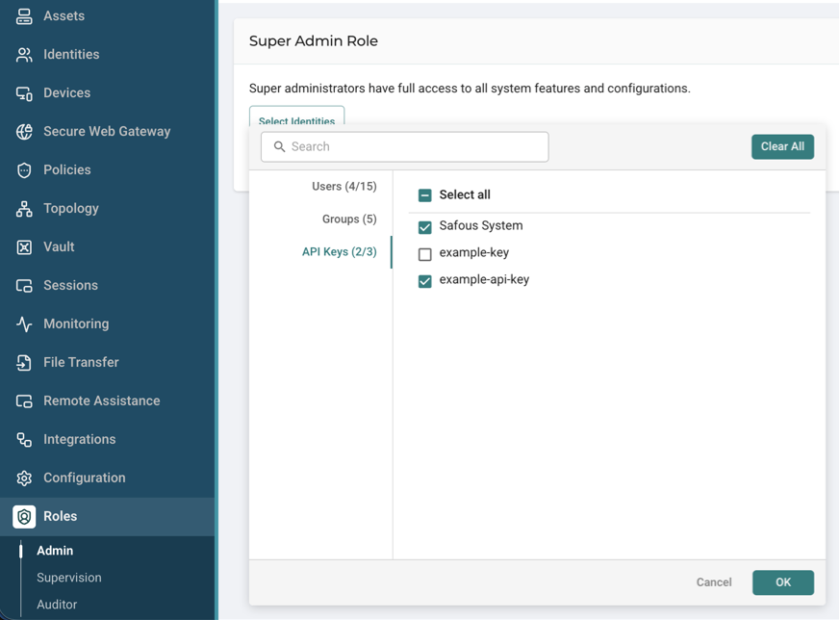Open Assets via its sidebar icon

[x=24, y=16]
